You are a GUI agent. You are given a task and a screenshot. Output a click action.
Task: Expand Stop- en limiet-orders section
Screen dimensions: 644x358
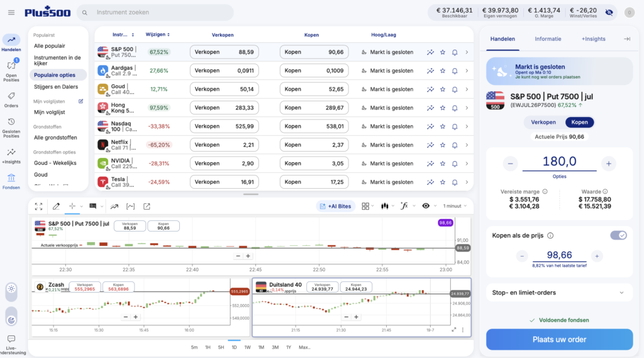coord(559,293)
